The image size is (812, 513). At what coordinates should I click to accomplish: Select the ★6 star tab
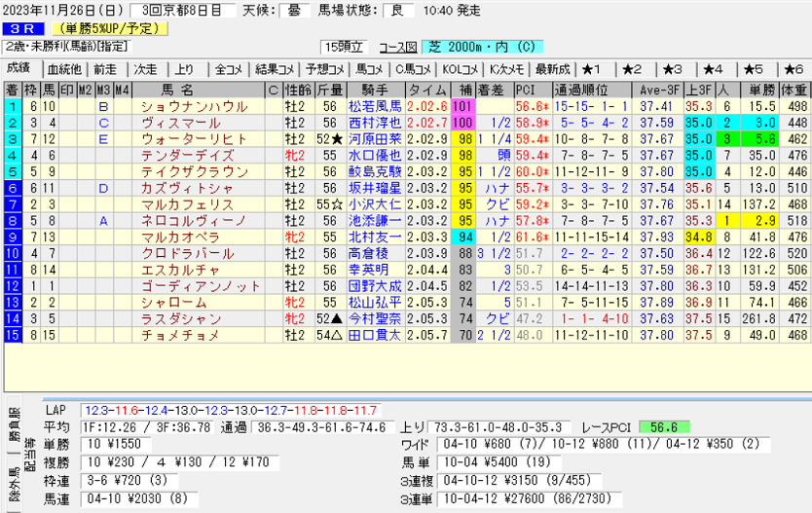792,69
